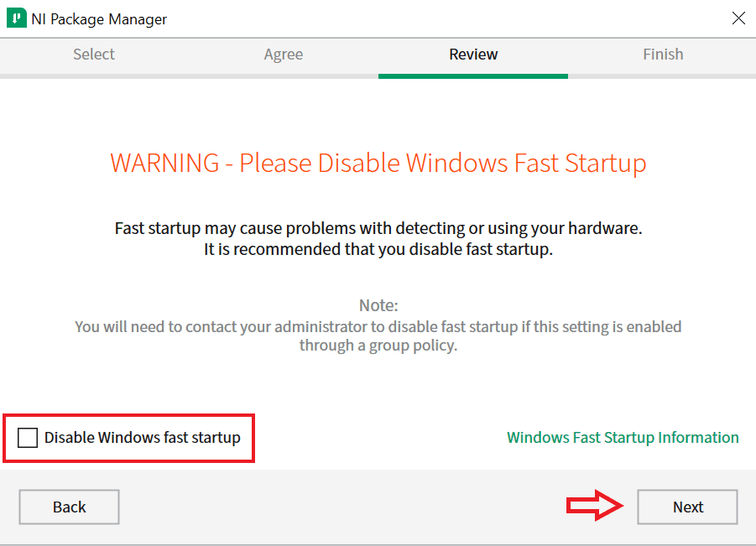Viewport: 756px width, 546px height.
Task: Click the 'Fast startup may cause problems' sentence
Action: (x=378, y=228)
